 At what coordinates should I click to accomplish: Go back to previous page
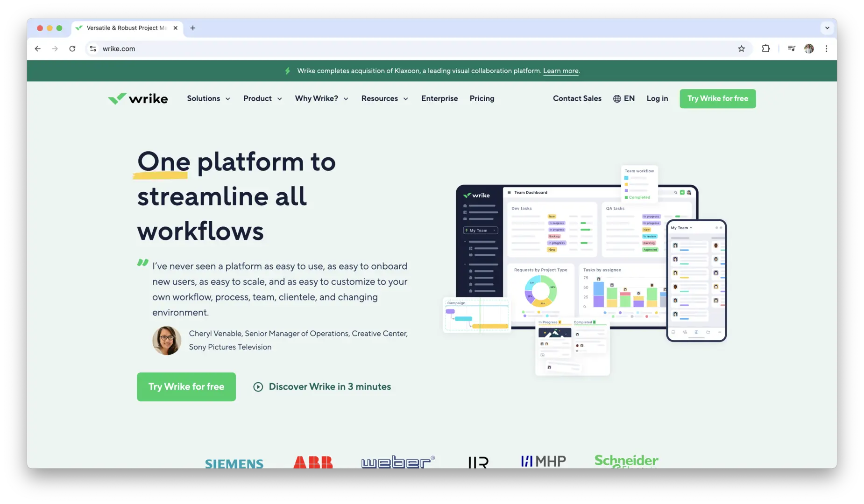point(38,49)
